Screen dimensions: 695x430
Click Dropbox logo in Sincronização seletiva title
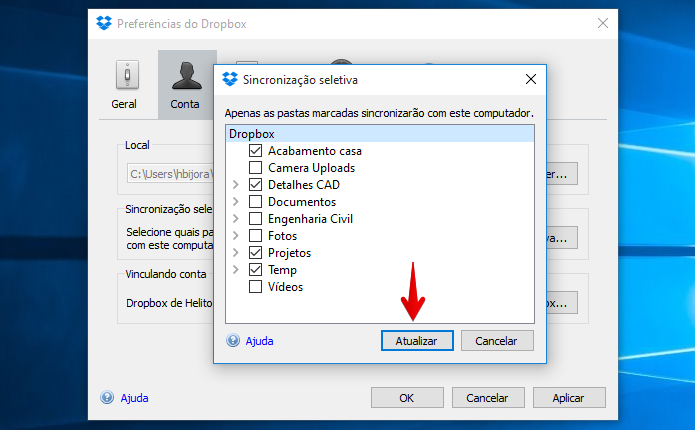(230, 79)
